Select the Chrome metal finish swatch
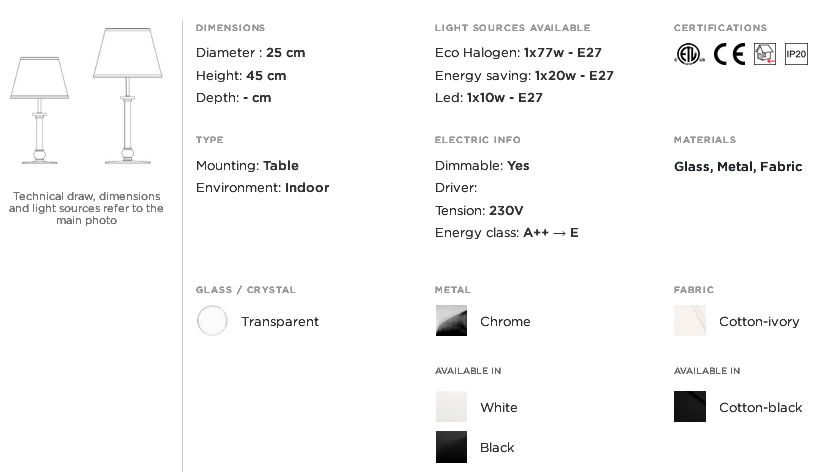This screenshot has height=472, width=827. (451, 321)
